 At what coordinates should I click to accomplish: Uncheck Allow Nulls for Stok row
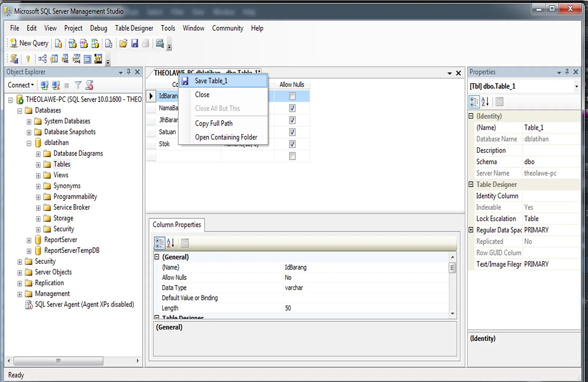292,144
